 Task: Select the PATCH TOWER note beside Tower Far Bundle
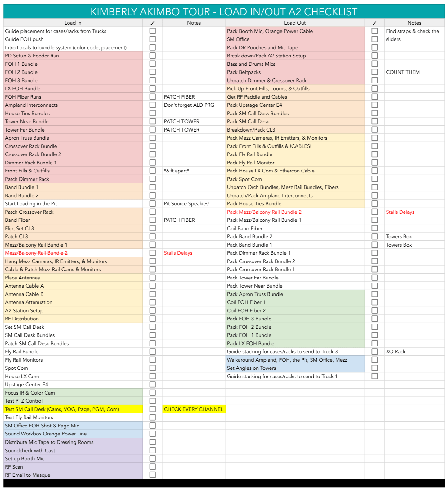click(194, 130)
